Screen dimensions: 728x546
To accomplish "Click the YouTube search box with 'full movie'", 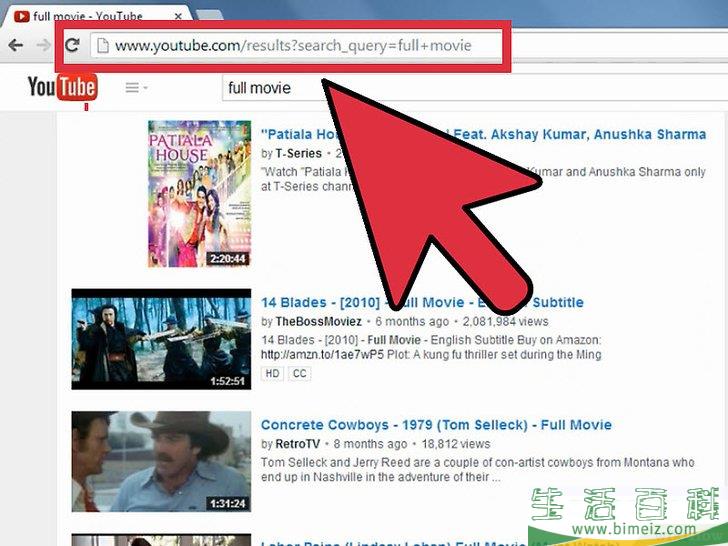I will [474, 87].
